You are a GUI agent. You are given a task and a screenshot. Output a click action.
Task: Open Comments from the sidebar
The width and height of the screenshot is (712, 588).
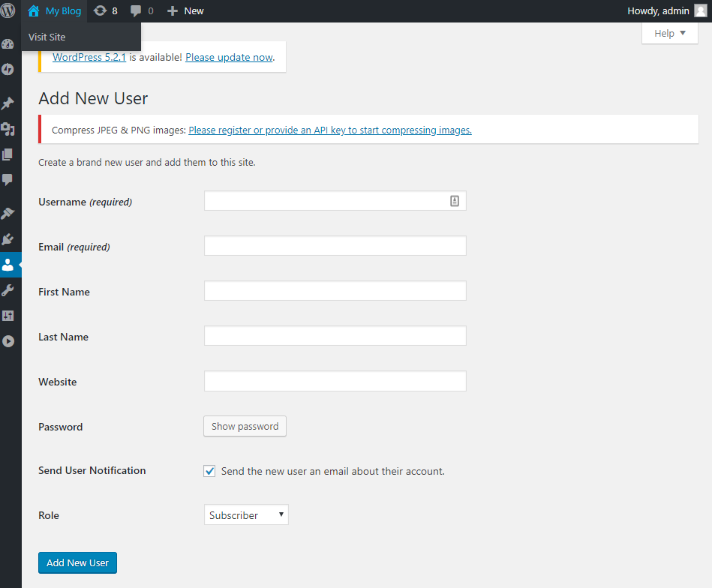click(8, 180)
